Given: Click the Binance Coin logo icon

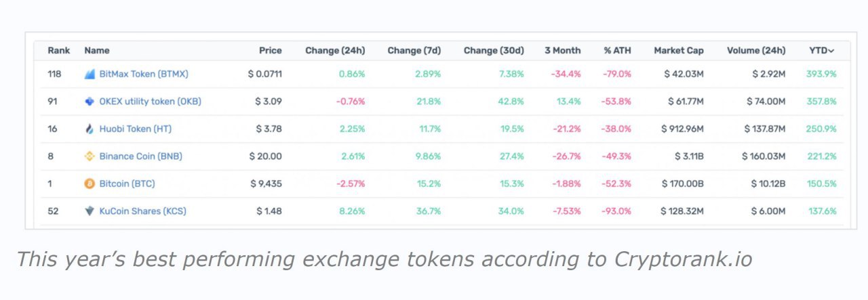Looking at the screenshot, I should (90, 156).
